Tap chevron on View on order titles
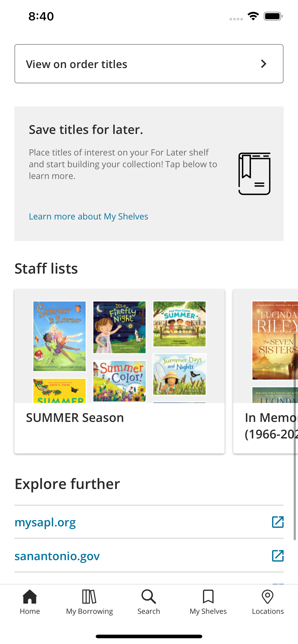Screen dimensions: 298x644 coord(263,64)
